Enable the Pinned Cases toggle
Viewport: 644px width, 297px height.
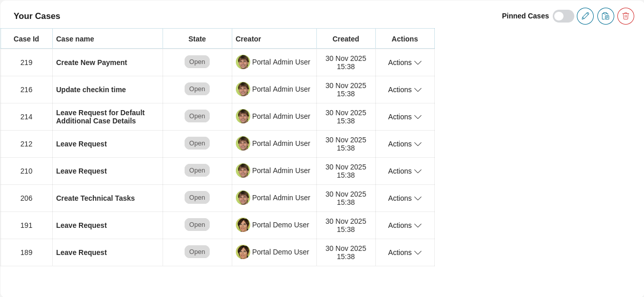click(563, 16)
